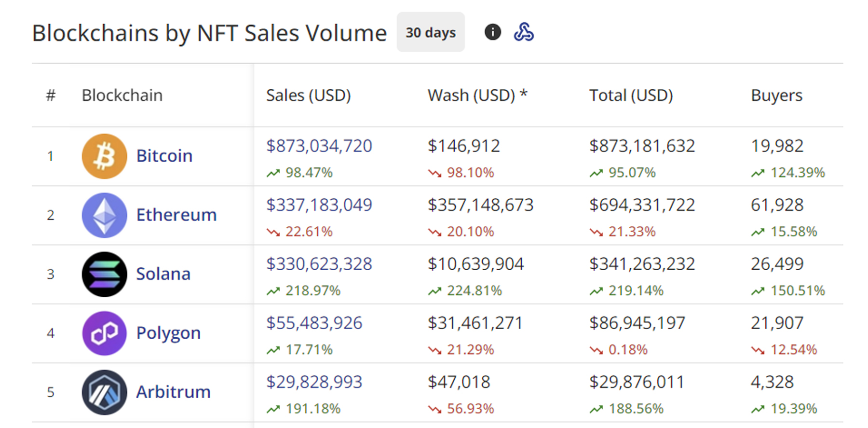Screen dimensions: 868x428
Task: Click the Ethereum logo icon
Action: [x=104, y=215]
